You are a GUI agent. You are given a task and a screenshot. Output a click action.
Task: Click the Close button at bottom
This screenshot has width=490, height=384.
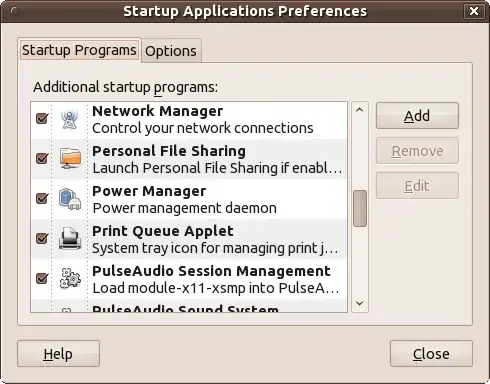point(431,354)
